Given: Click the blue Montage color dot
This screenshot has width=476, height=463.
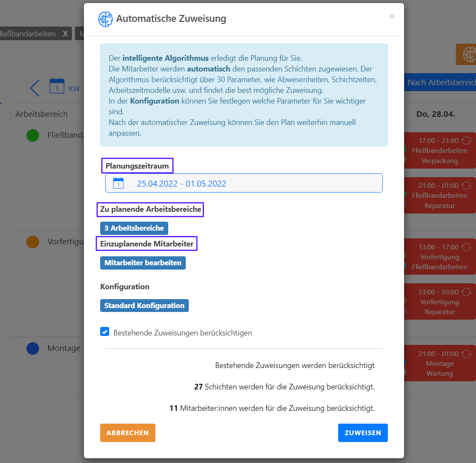Looking at the screenshot, I should point(33,348).
